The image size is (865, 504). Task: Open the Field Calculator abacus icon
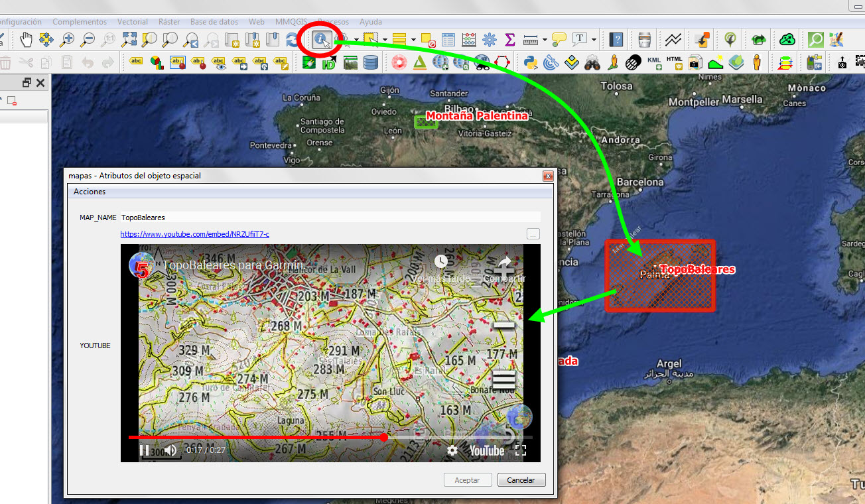point(469,40)
